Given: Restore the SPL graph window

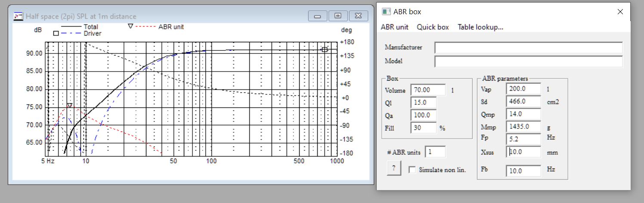Looking at the screenshot, I should 338,16.
